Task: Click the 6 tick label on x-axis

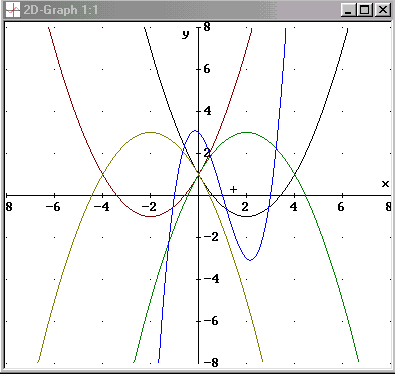Action: (341, 207)
